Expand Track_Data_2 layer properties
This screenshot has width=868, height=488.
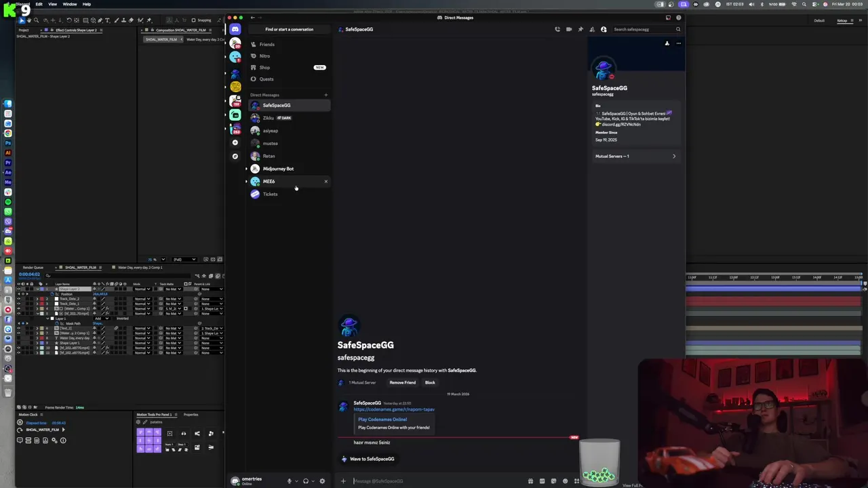point(37,299)
